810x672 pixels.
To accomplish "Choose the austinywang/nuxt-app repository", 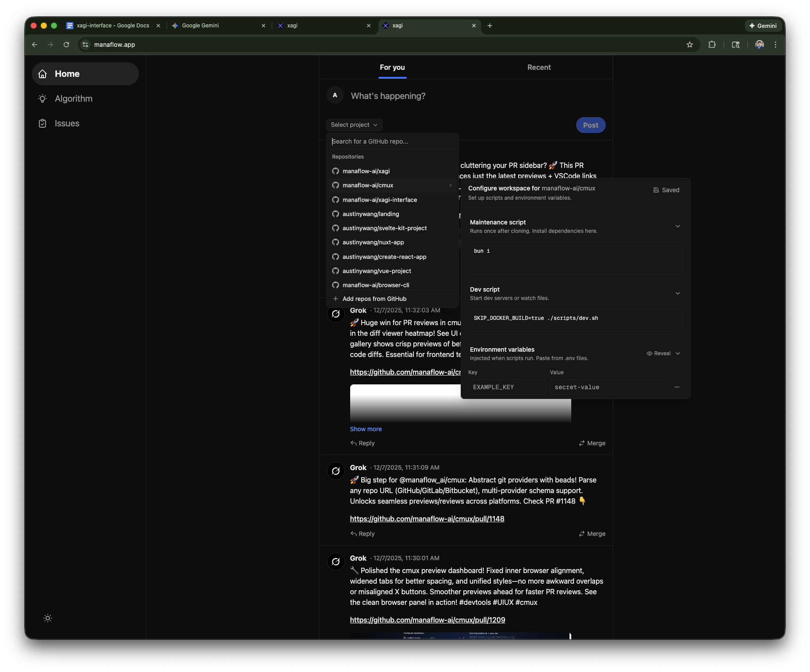I will (393, 242).
